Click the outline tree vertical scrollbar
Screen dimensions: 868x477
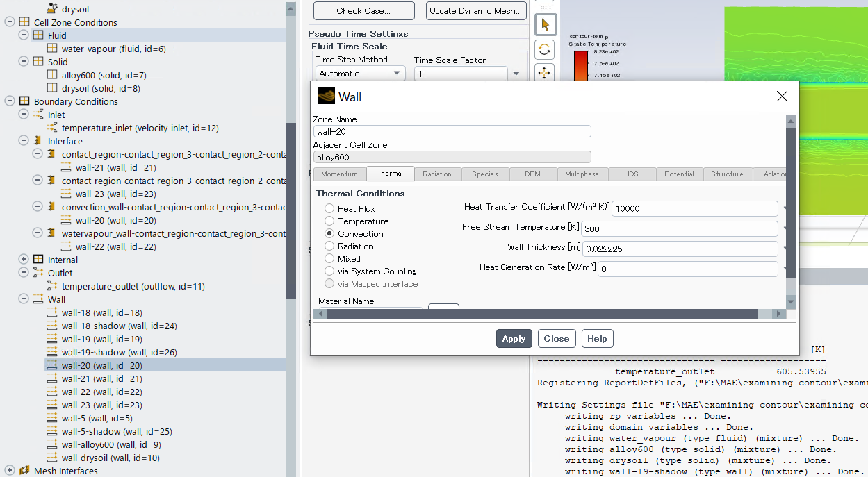click(x=291, y=211)
